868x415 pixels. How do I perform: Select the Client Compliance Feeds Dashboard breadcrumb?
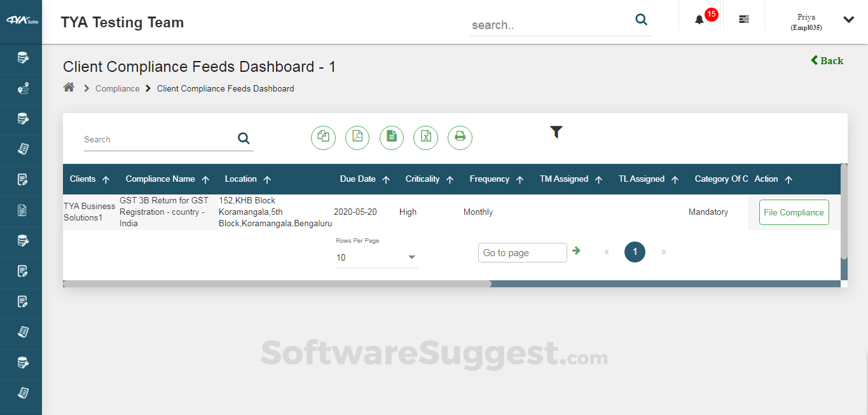(225, 88)
